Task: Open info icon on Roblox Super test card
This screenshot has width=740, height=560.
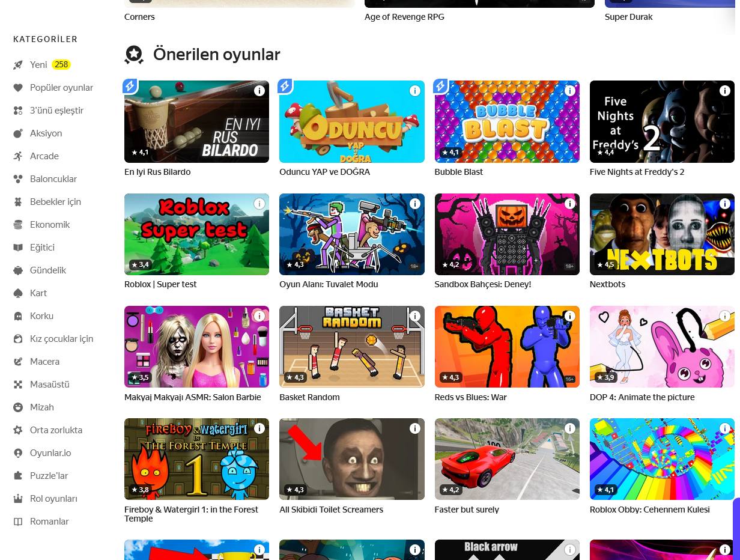Action: click(x=259, y=204)
